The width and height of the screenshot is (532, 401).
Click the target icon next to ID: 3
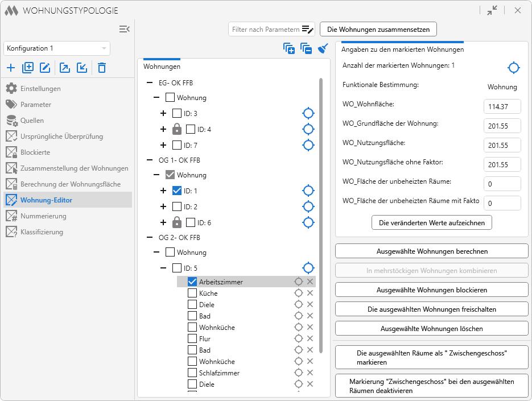[x=308, y=113]
